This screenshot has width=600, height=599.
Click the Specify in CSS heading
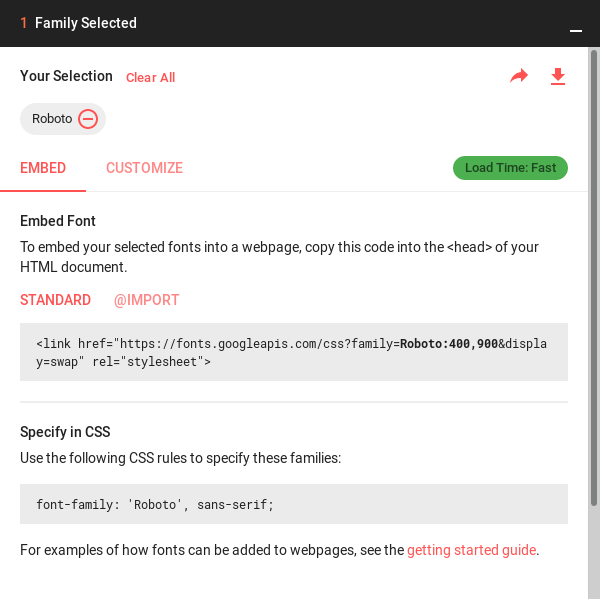[65, 432]
